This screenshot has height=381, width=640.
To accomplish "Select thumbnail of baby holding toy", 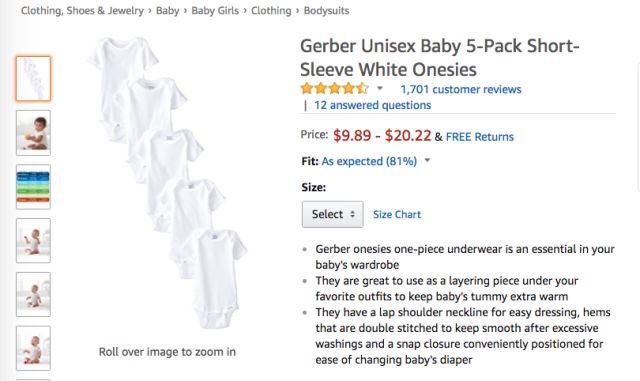I will coord(33,133).
